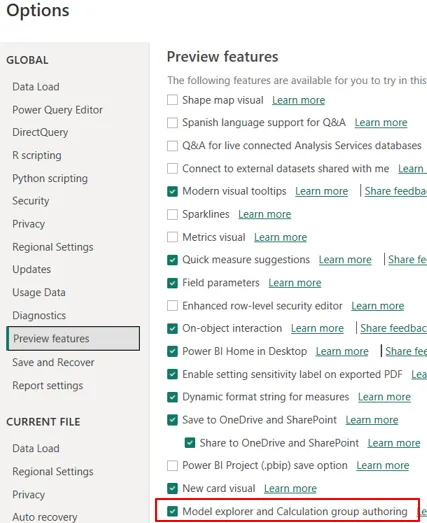Open Python scripting settings
The image size is (427, 523).
(50, 178)
